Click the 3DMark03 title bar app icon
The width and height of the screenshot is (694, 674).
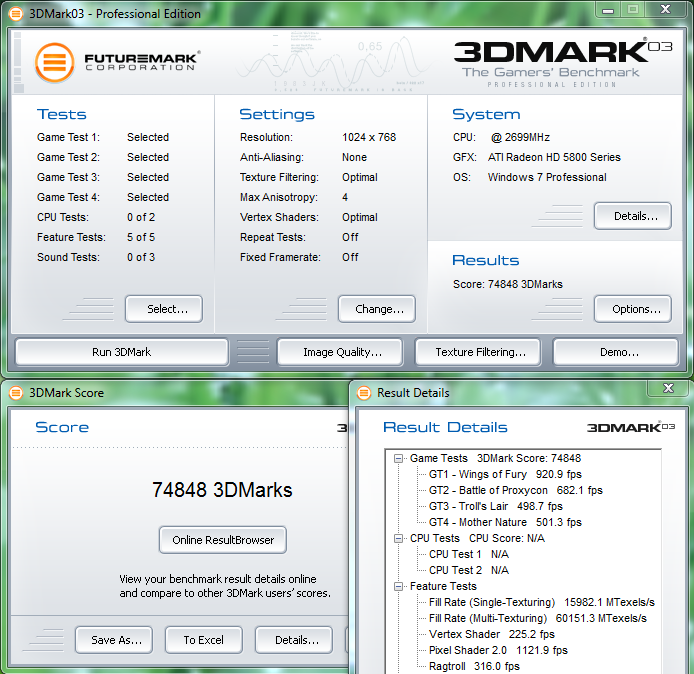[15, 14]
